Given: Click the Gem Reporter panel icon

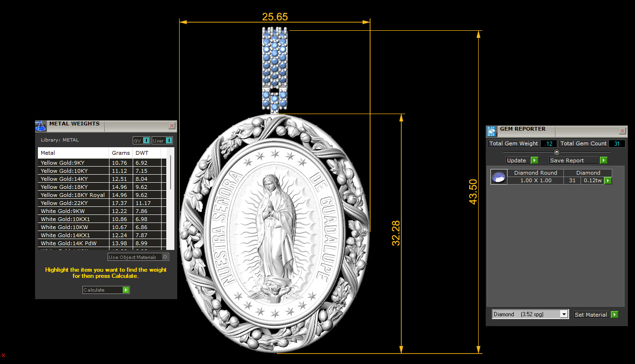Looking at the screenshot, I should click(x=491, y=131).
